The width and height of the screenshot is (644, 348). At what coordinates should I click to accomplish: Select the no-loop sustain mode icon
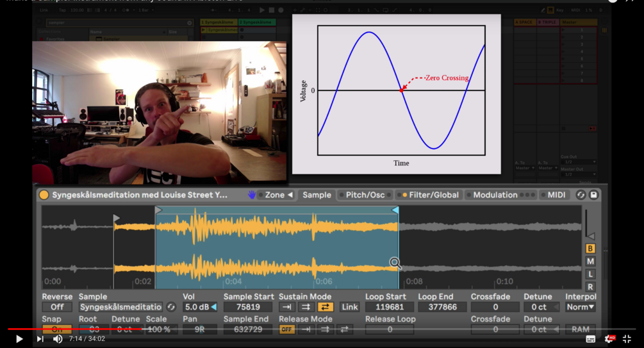tap(286, 307)
